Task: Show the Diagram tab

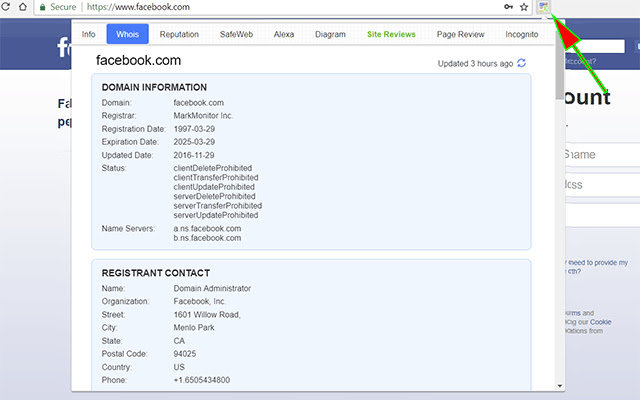Action: pyautogui.click(x=330, y=34)
